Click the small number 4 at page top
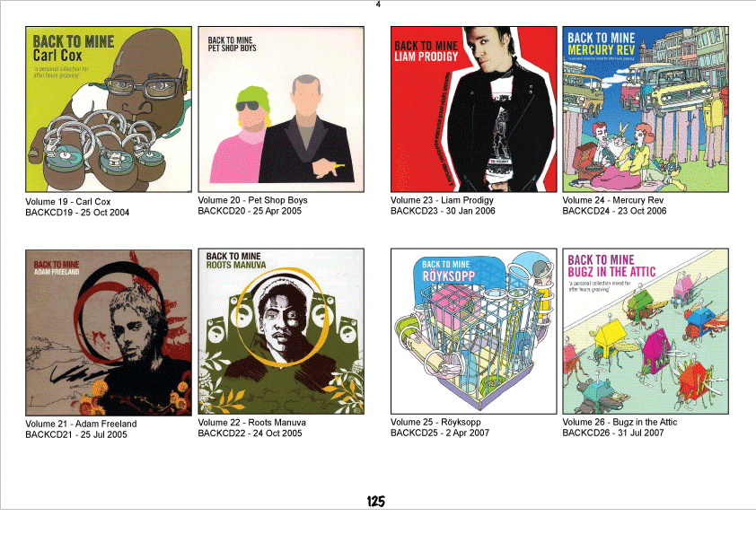Viewport: 756px width, 534px height. click(x=378, y=4)
